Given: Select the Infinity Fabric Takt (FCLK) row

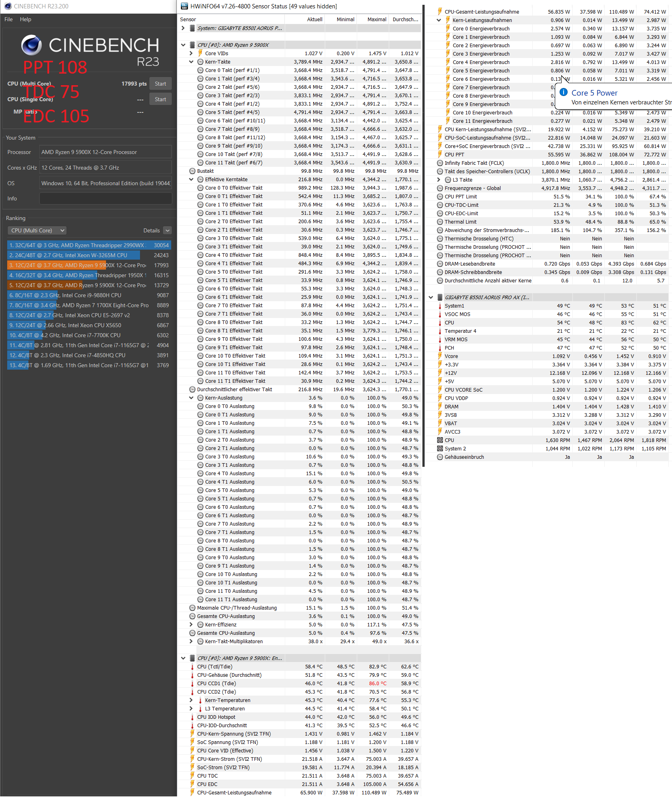Looking at the screenshot, I should pos(552,163).
